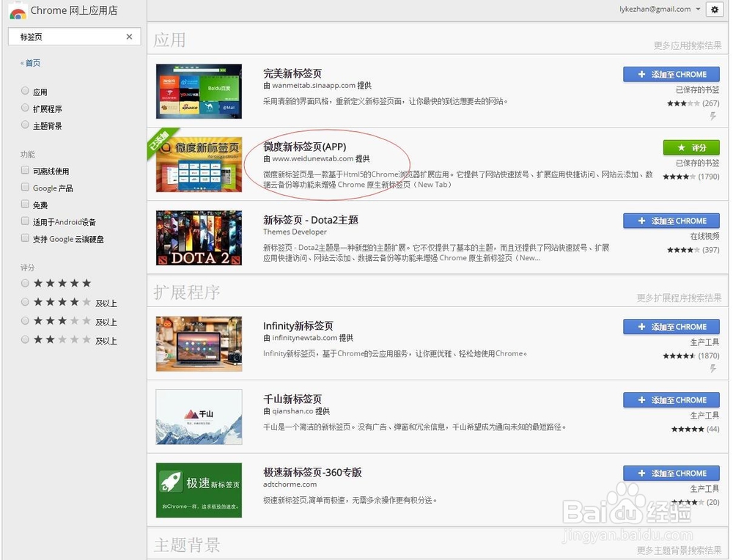Open the DOTA 2 theme thumbnail

point(199,238)
